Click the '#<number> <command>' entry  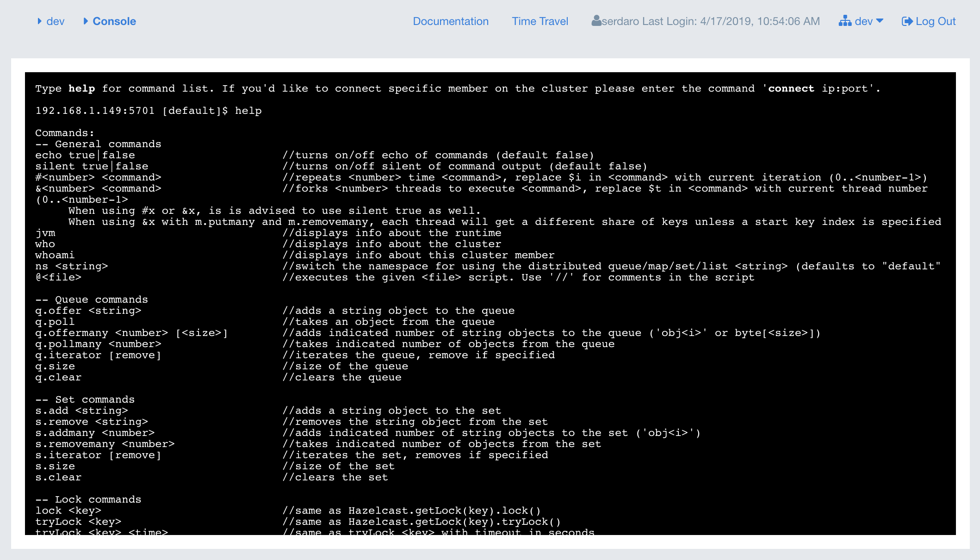(98, 177)
